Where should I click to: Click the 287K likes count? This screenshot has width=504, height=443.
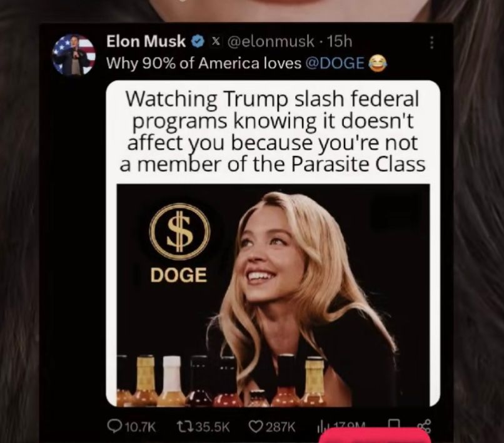tap(280, 427)
